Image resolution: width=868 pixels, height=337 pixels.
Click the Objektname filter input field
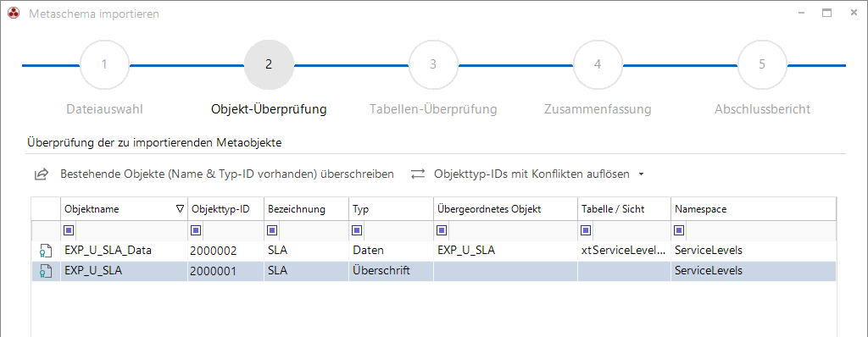click(x=132, y=230)
